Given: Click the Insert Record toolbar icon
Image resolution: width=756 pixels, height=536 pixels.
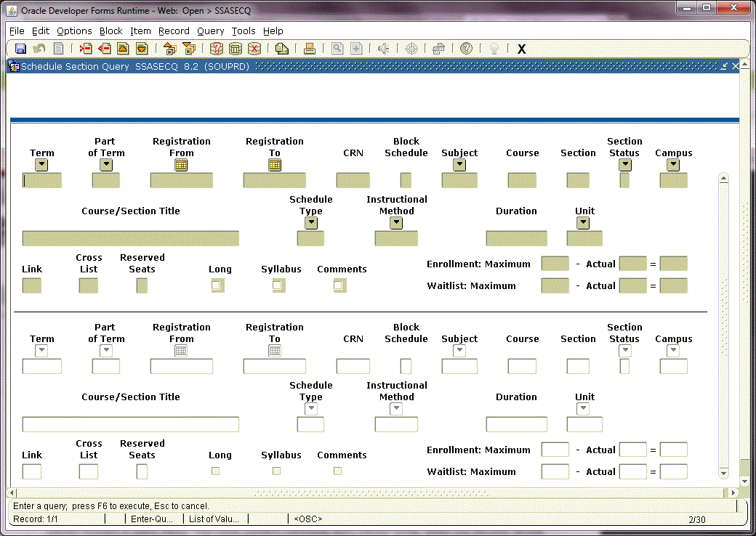Looking at the screenshot, I should tap(86, 49).
